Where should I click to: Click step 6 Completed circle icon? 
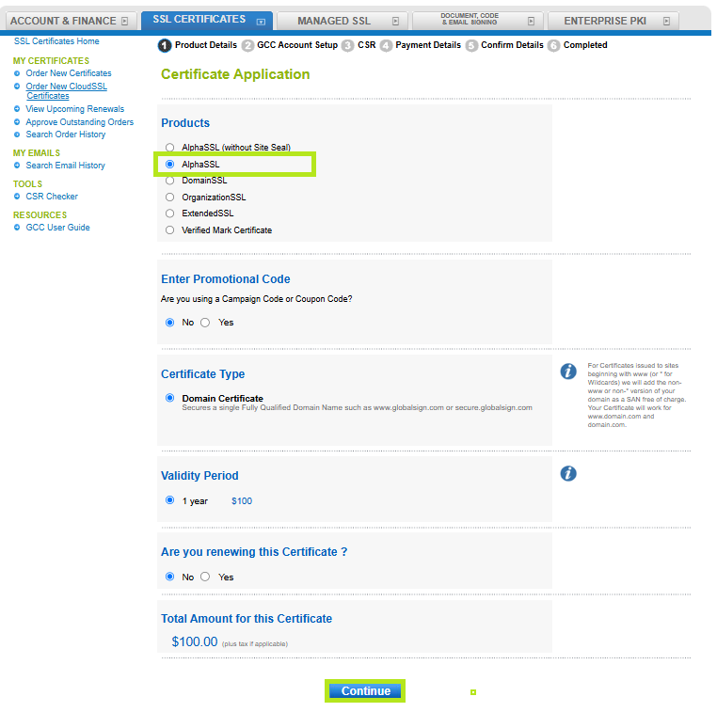[553, 45]
